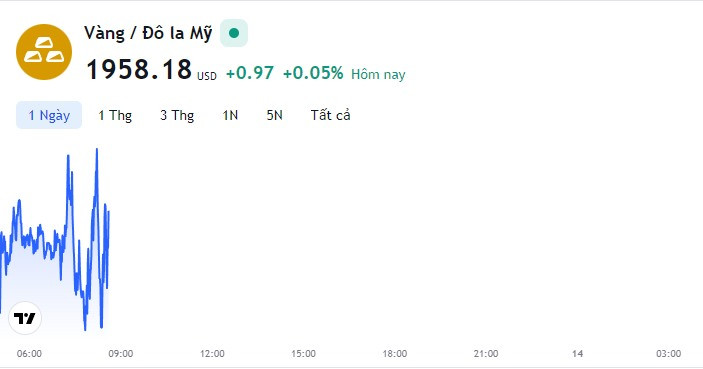Viewport: 703px width, 369px height.
Task: Click the 12:00 time axis label
Action: tap(212, 354)
